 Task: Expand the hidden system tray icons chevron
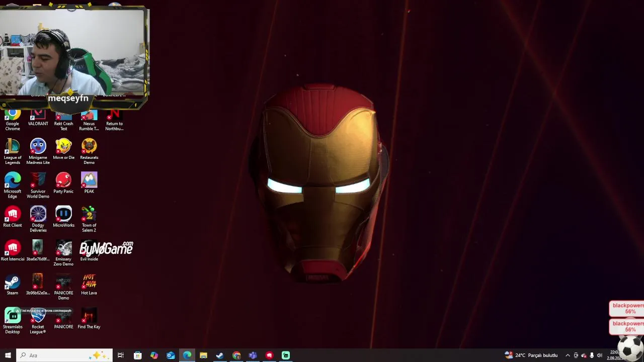(568, 355)
